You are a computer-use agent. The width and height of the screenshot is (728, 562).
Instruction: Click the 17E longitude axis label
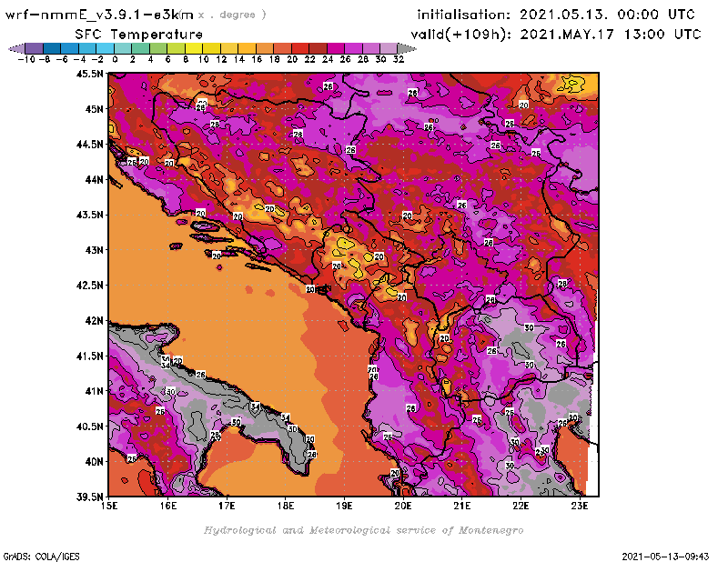click(x=227, y=506)
